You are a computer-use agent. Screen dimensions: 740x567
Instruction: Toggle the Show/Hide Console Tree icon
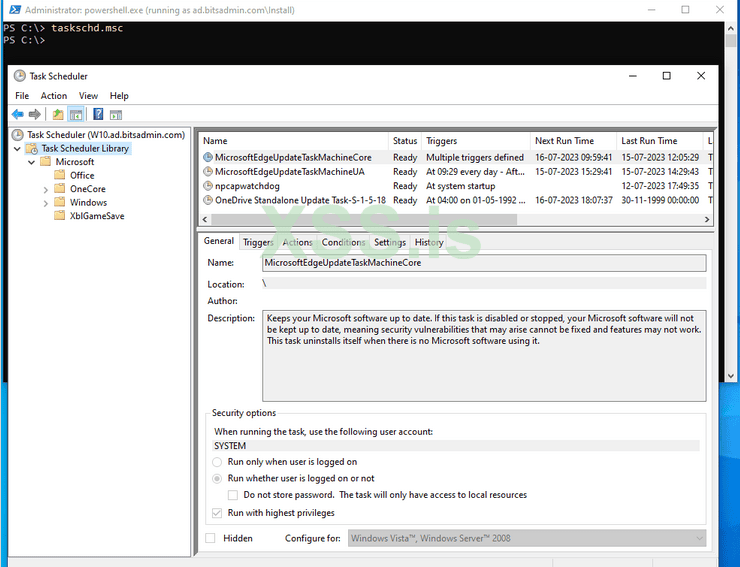[x=76, y=114]
